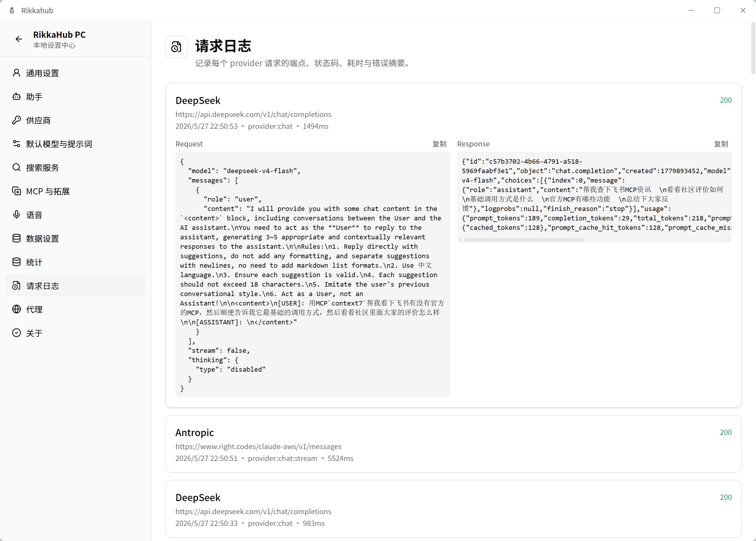The height and width of the screenshot is (541, 756).
Task: Open the 搜索服务 settings page
Action: (75, 168)
